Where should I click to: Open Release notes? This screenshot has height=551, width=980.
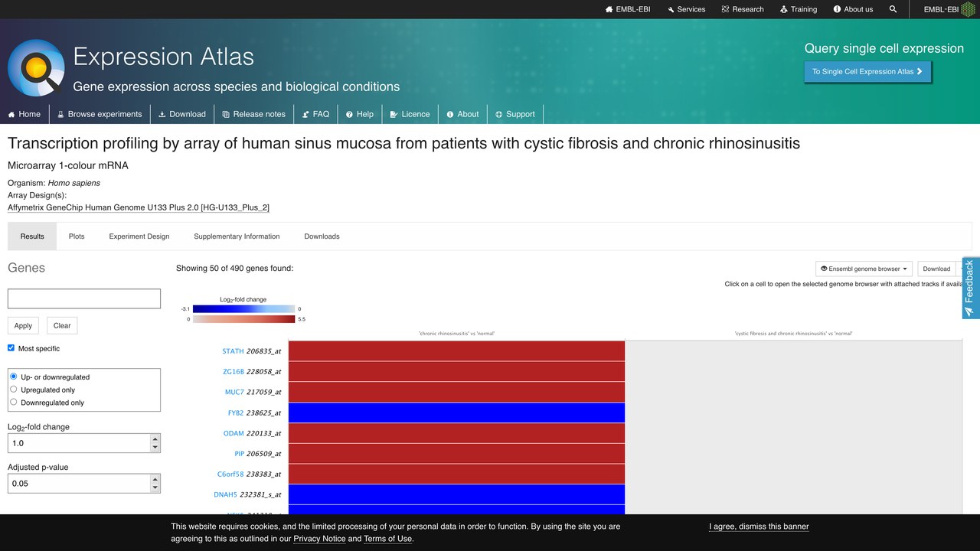click(x=253, y=114)
